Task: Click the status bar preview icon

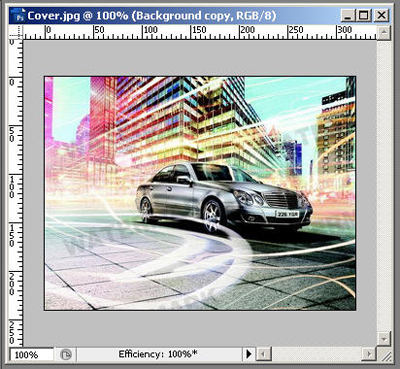Action: pyautogui.click(x=66, y=354)
